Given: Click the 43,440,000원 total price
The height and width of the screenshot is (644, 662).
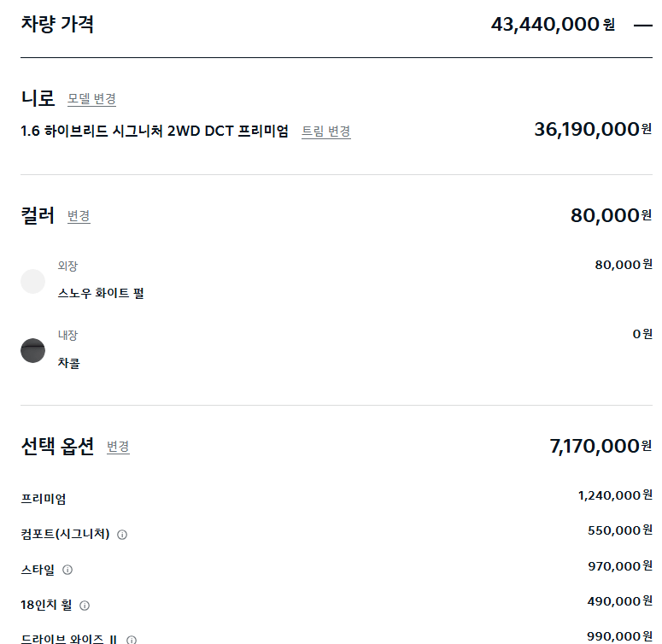Looking at the screenshot, I should [552, 25].
